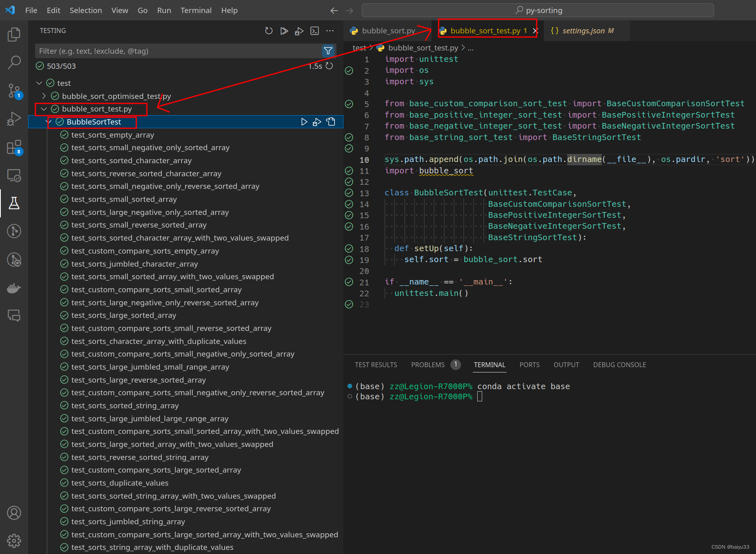Screen dimensions: 756x554
Task: Open the DEBUG CONSOLE panel tab
Action: 619,365
